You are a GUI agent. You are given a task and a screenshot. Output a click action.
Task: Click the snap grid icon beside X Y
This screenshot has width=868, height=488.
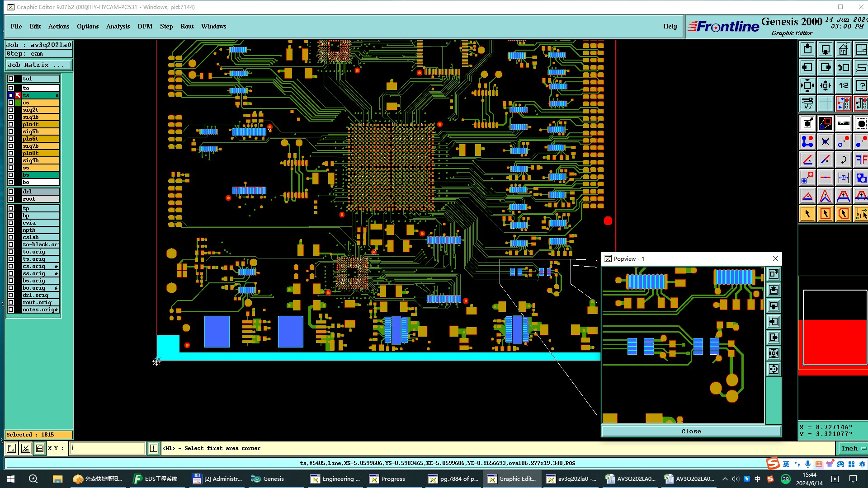point(40,448)
